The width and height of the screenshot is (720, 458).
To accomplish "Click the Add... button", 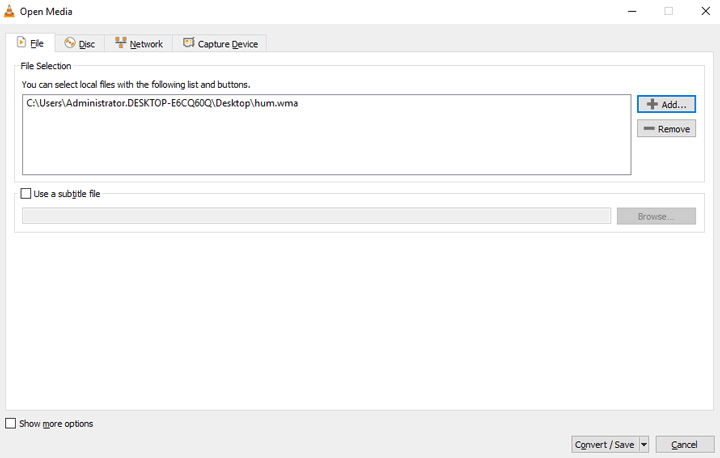I will pos(666,104).
